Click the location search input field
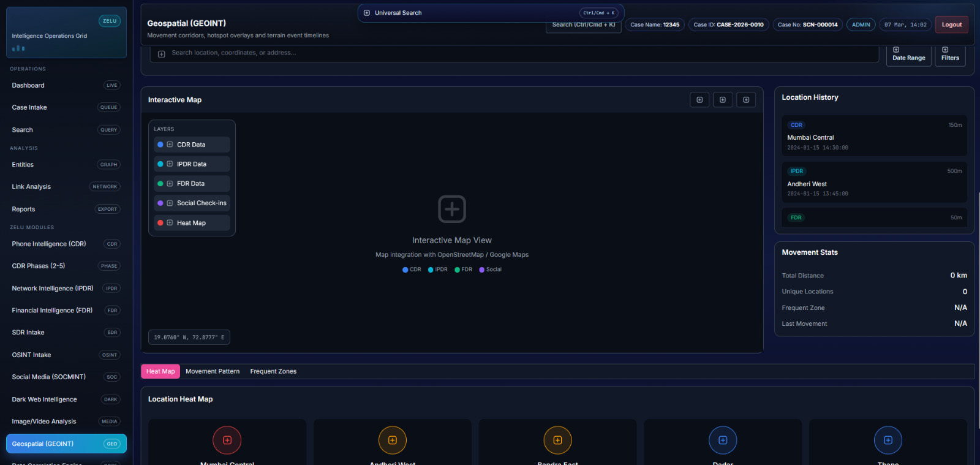 (x=521, y=53)
